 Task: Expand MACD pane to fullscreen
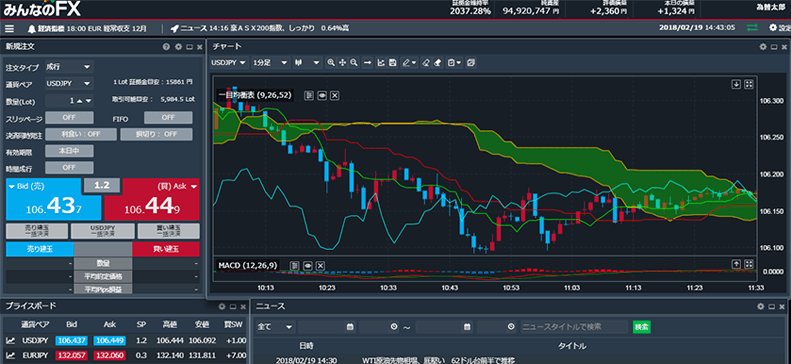(749, 264)
